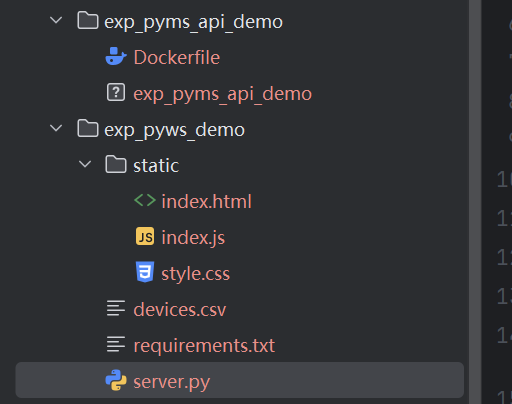
Task: Click the Python logo icon
Action: pyautogui.click(x=116, y=380)
